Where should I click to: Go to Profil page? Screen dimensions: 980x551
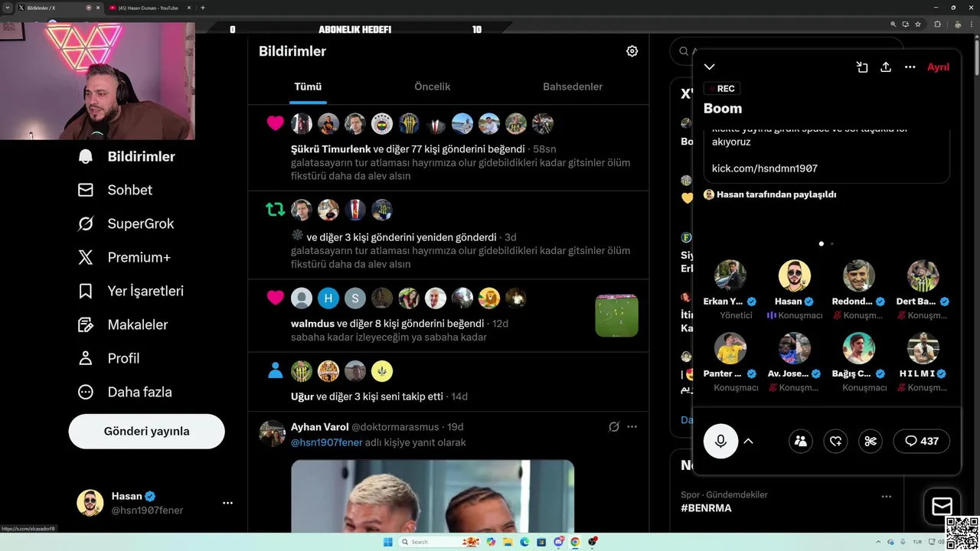108,358
